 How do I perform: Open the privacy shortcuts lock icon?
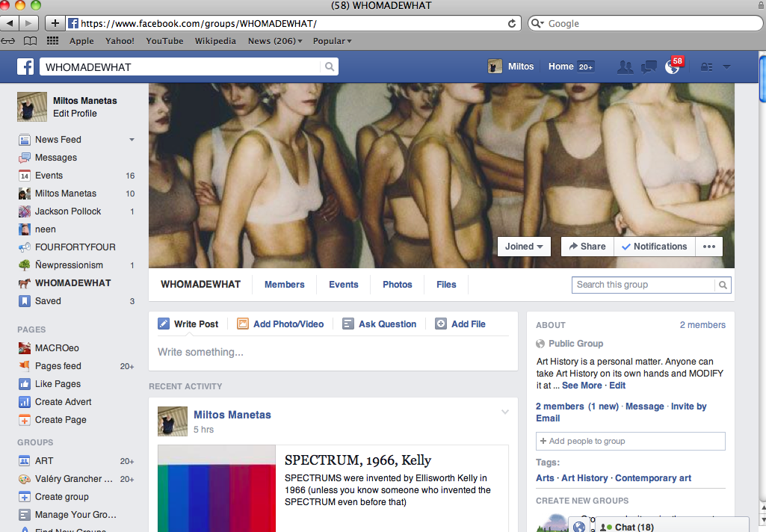706,67
